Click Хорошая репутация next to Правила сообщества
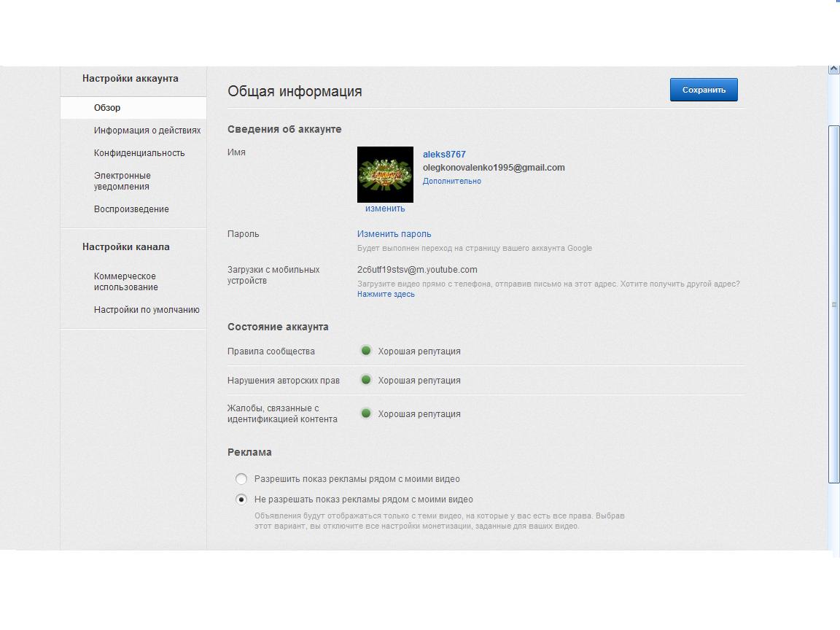 (419, 351)
